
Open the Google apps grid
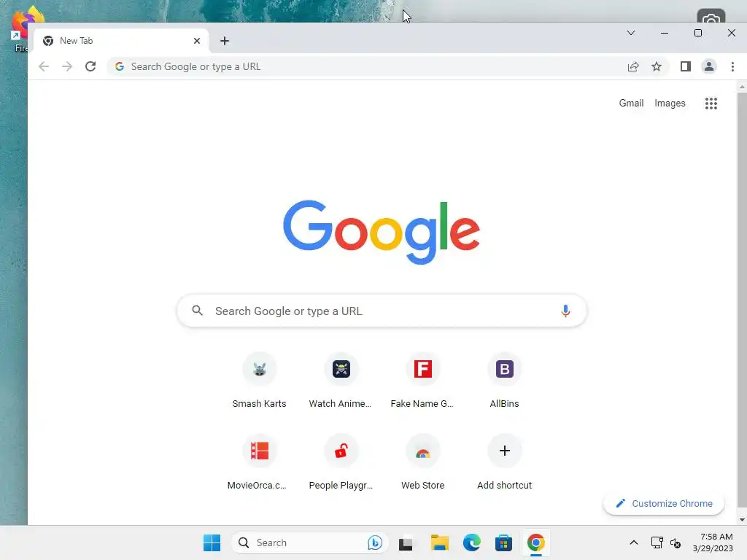(711, 104)
